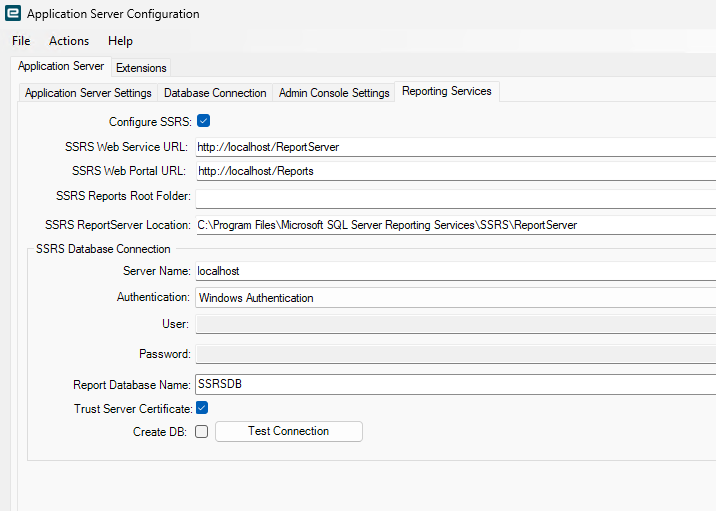This screenshot has height=511, width=716.
Task: Open the Actions menu
Action: pyautogui.click(x=69, y=41)
